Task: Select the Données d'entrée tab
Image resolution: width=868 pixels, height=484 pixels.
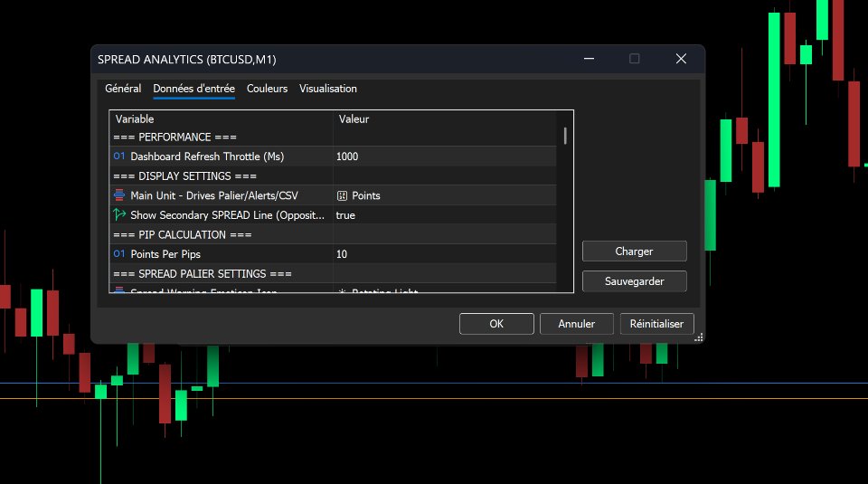Action: coord(193,89)
